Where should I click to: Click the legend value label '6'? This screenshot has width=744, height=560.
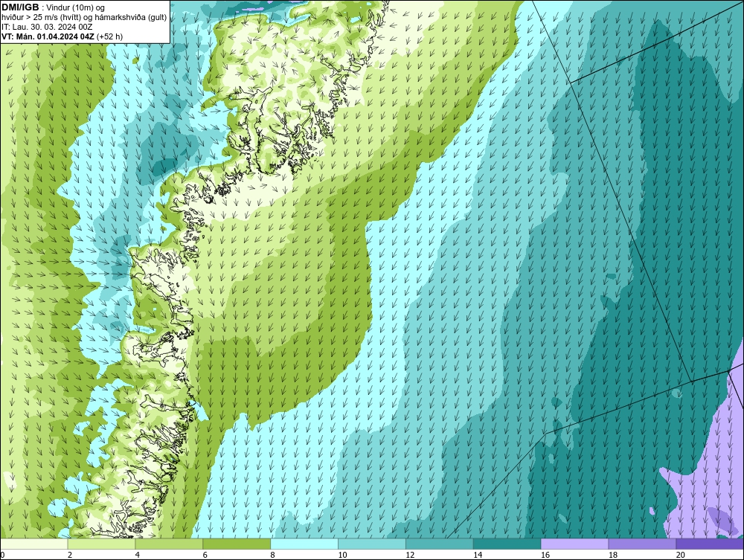205,555
